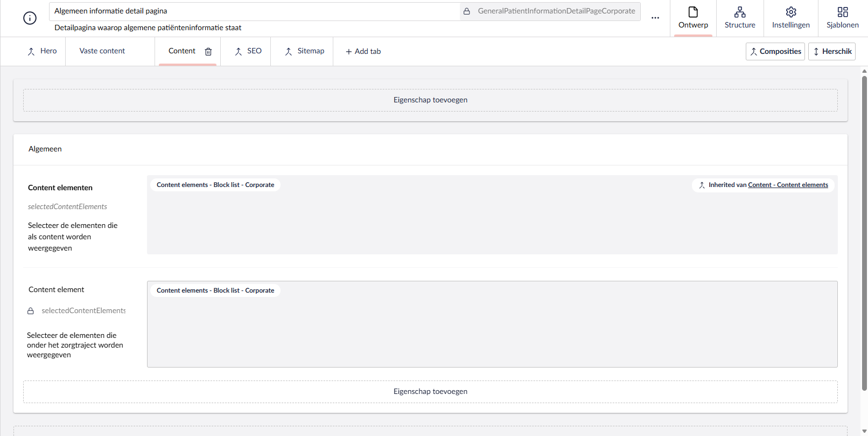Screen dimensions: 868x436
Task: Switch to the Structure section
Action: [x=739, y=18]
